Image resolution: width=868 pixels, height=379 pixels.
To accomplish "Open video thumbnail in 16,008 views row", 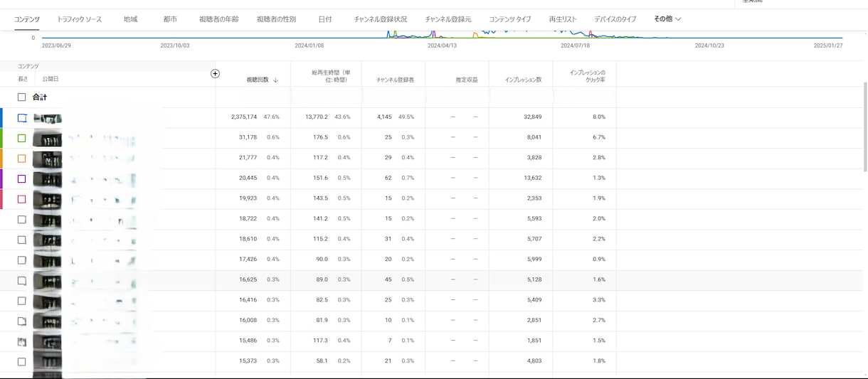I will (47, 321).
